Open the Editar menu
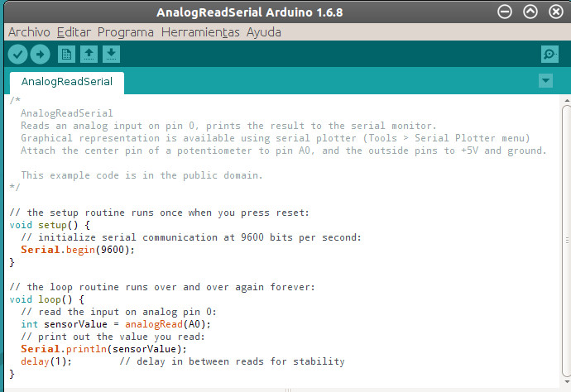Viewport: 571px width, 392px height. pos(74,32)
